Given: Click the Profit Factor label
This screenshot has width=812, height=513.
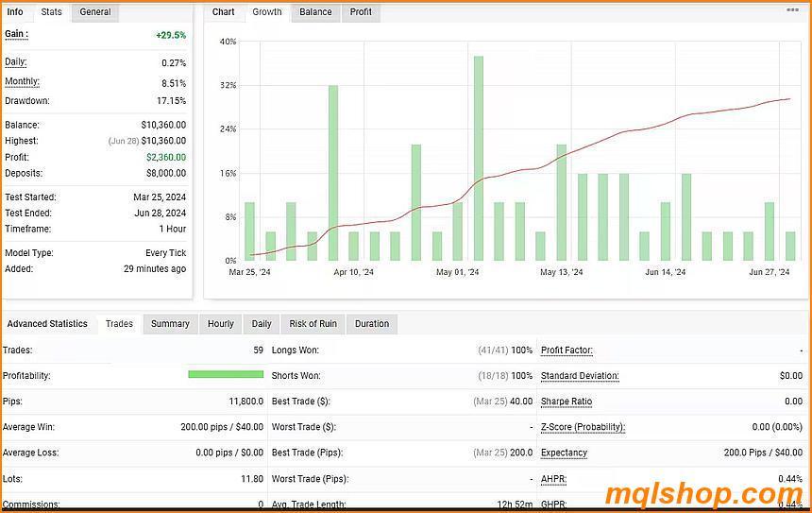Looking at the screenshot, I should (567, 351).
